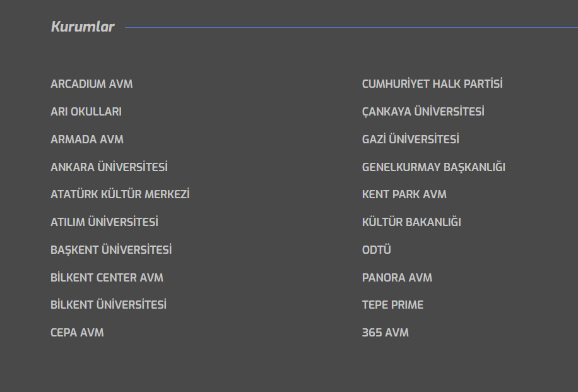Click the ARI OKULLARI link

86,112
